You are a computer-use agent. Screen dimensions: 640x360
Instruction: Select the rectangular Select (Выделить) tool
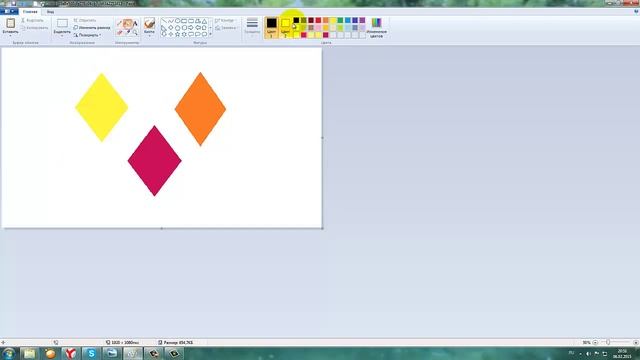62,23
